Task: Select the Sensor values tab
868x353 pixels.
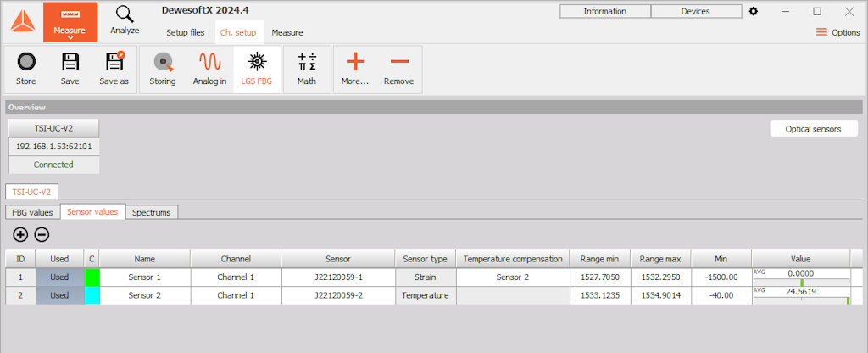Action: 92,211
